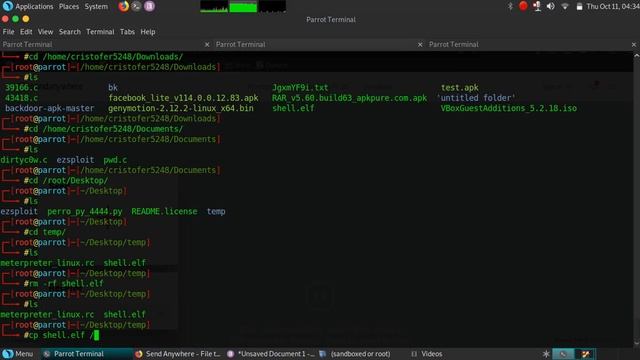Click the genymotion-2.12.2-linux_x64.bin entry
The image size is (640, 360).
(181, 108)
